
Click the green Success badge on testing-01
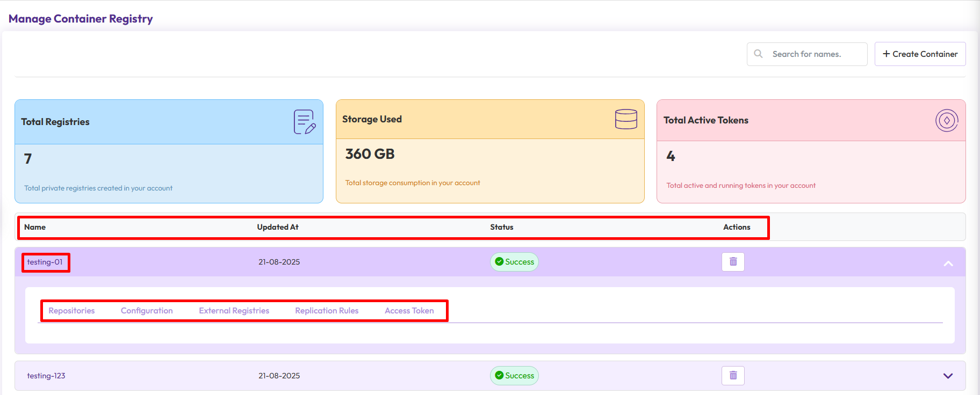tap(514, 262)
